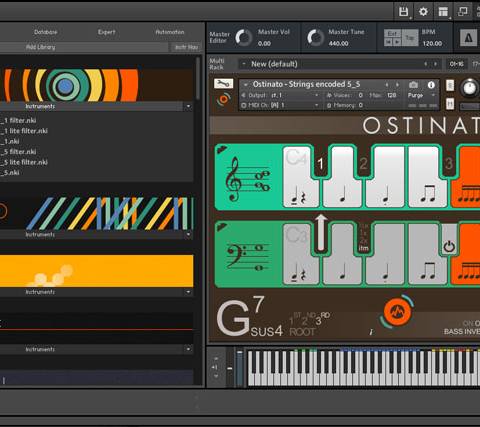This screenshot has width=480, height=427.
Task: Open the Multi Rack preset dropdown
Action: 339,64
